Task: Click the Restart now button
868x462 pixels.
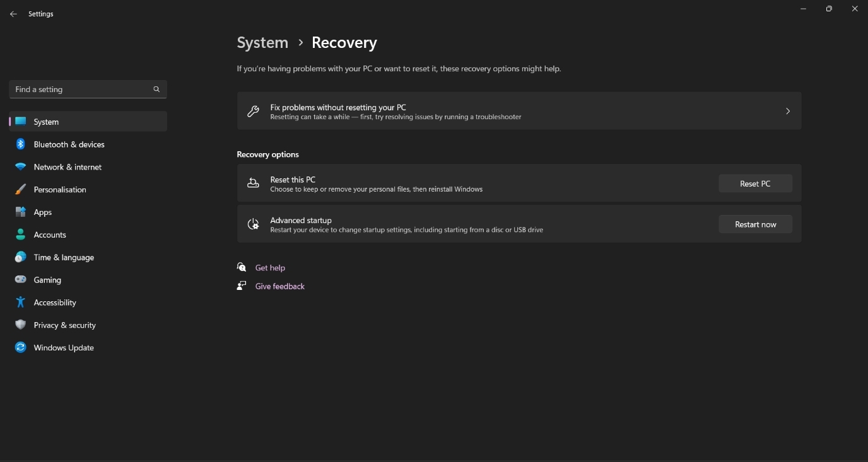Action: [x=755, y=224]
